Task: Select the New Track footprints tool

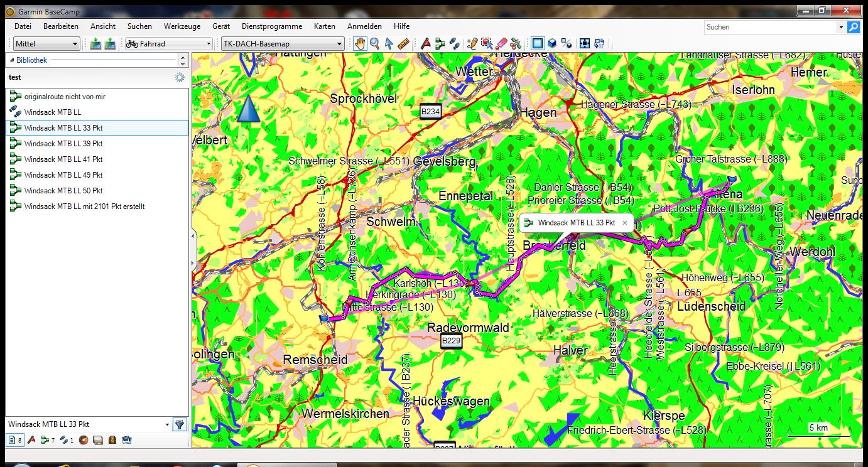Action: (454, 43)
